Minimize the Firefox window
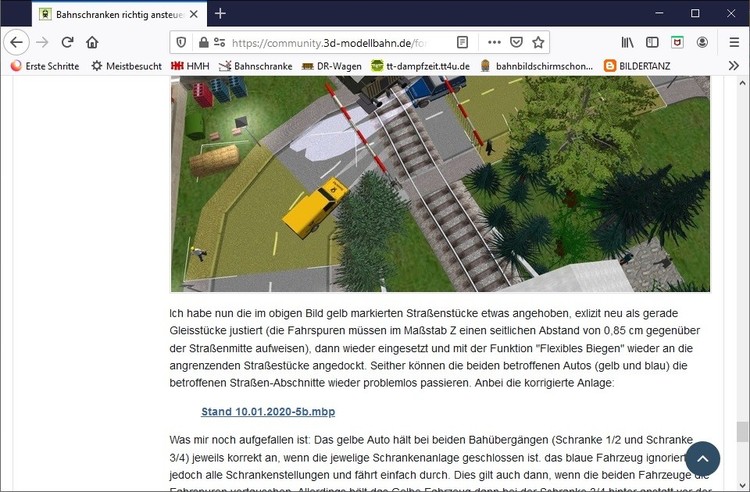The image size is (750, 492). point(660,13)
